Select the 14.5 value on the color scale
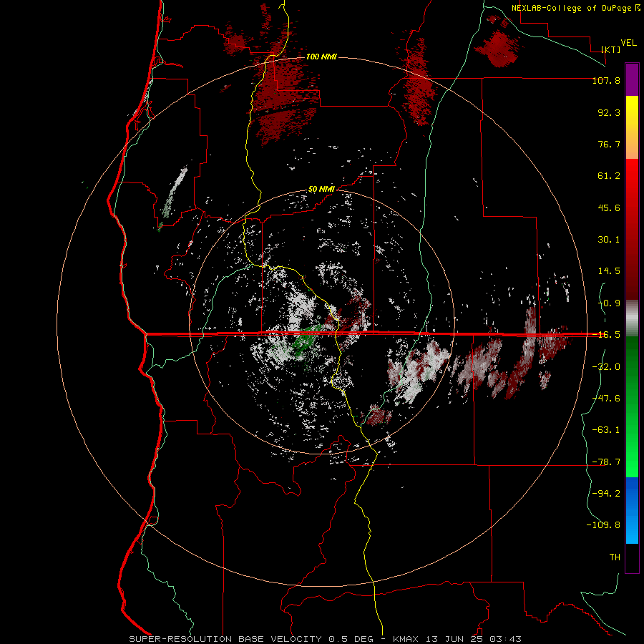The width and height of the screenshot is (644, 644). click(x=609, y=271)
